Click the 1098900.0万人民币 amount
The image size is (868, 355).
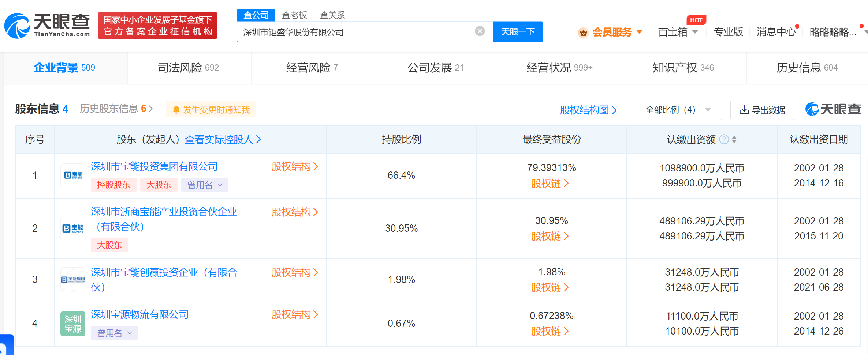point(702,168)
